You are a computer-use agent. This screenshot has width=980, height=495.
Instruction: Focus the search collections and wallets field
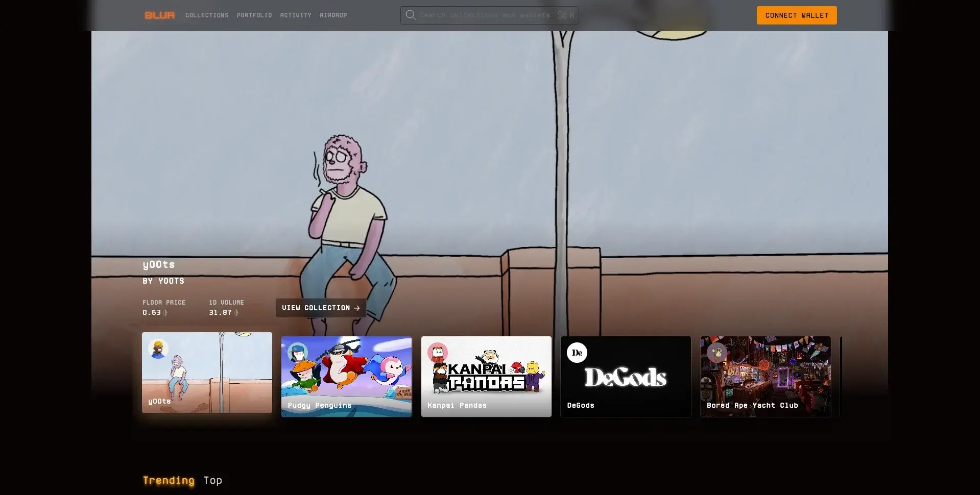(x=490, y=15)
